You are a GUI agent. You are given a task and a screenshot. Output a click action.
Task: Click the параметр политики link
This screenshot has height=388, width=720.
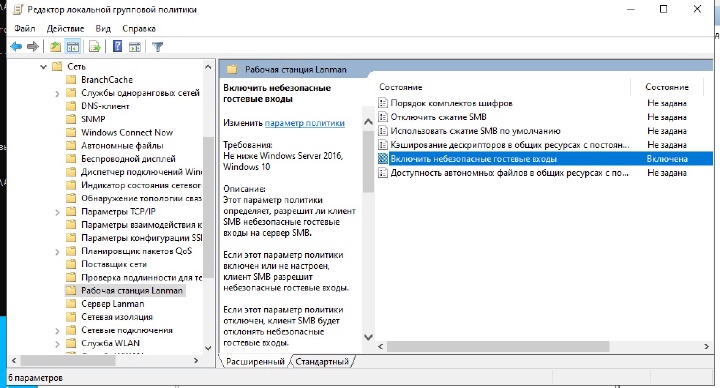(x=304, y=123)
